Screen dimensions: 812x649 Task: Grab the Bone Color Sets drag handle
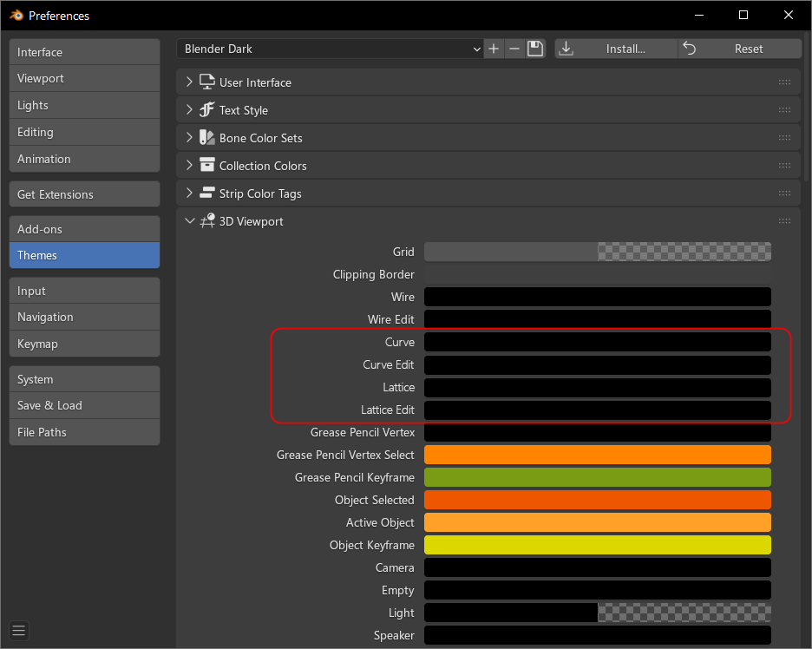tap(784, 138)
